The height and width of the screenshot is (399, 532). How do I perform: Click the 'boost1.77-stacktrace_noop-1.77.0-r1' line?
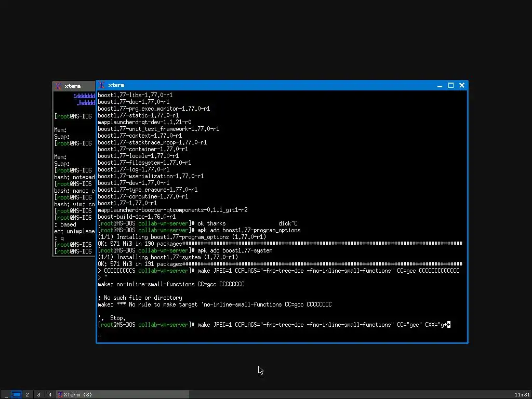click(152, 142)
